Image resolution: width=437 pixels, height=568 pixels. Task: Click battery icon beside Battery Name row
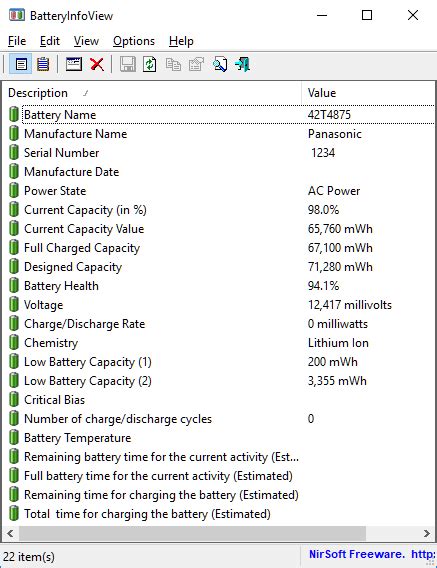pos(14,114)
